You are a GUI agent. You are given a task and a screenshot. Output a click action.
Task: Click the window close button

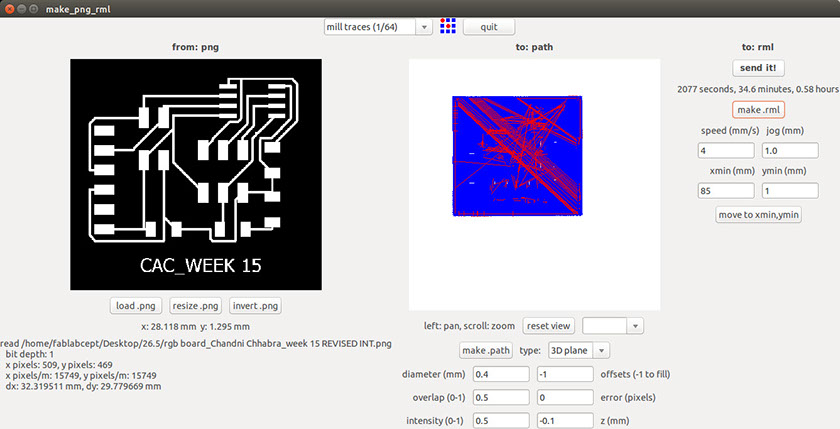coord(9,9)
